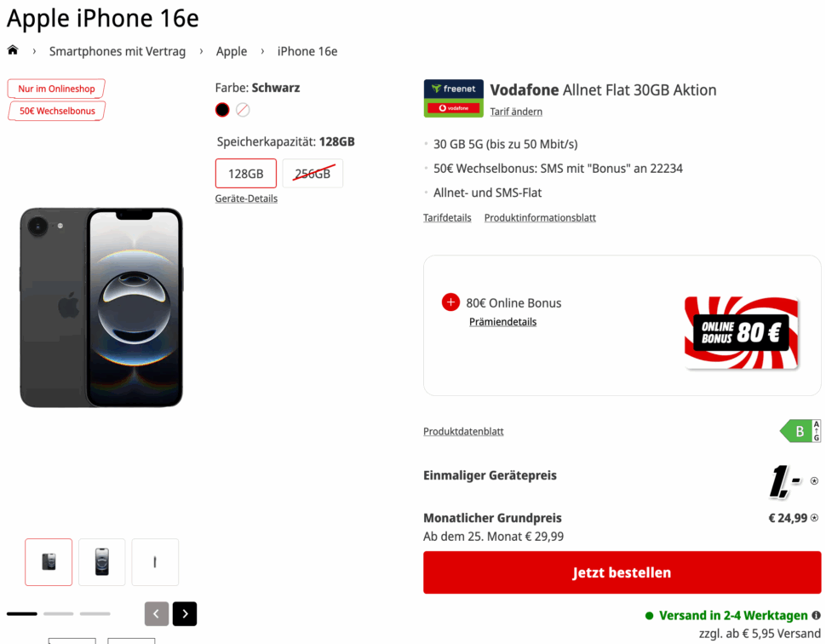
Task: Click the red plus icon beside 80€ Online Bonus
Action: [x=450, y=302]
